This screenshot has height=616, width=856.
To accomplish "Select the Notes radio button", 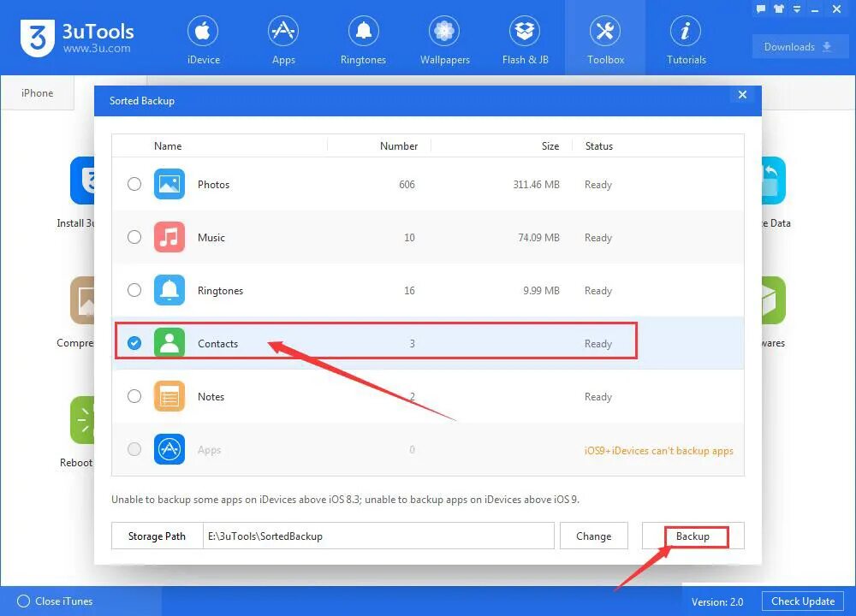I will coord(134,396).
